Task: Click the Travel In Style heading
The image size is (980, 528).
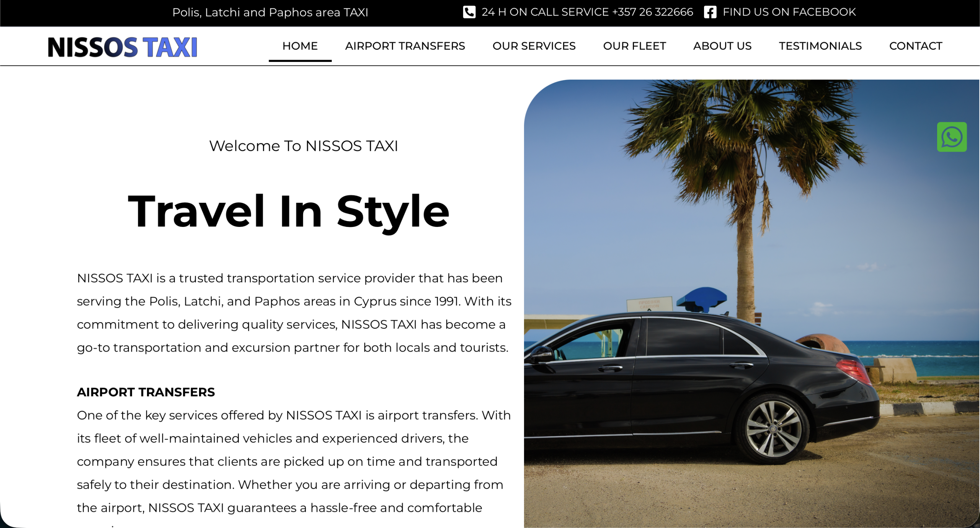Action: pyautogui.click(x=288, y=211)
